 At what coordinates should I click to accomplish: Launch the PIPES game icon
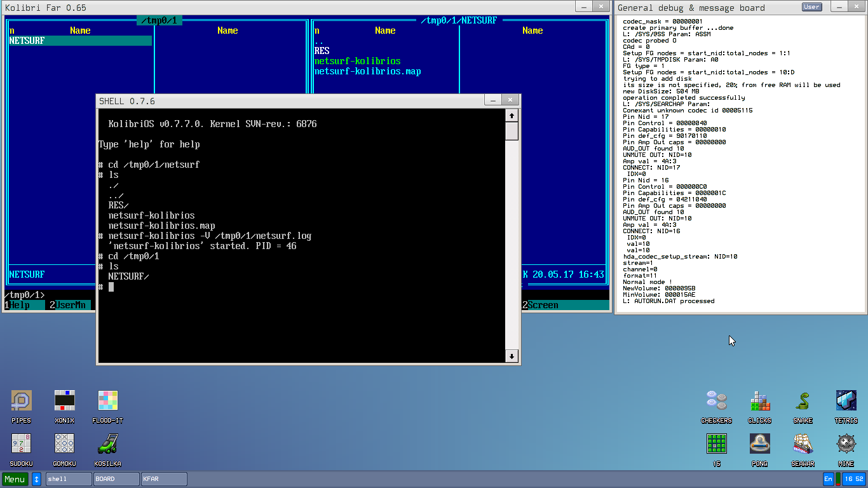coord(21,401)
